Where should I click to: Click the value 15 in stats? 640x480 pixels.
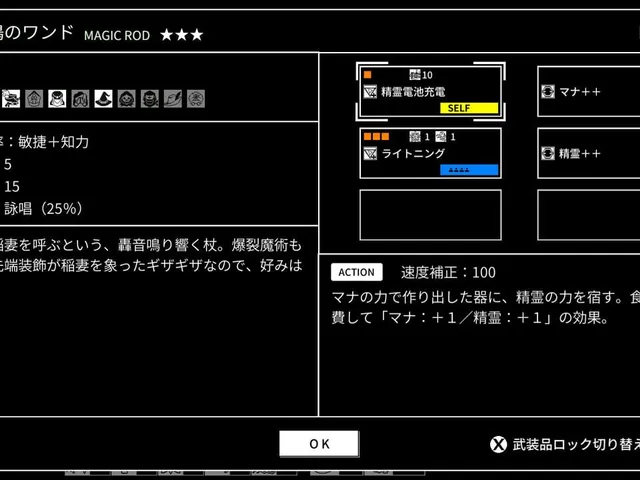click(x=12, y=187)
